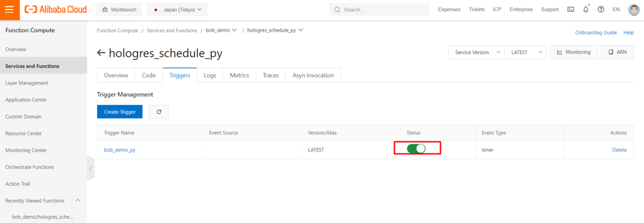This screenshot has height=223, width=644.
Task: Switch to the Overview tab
Action: 116,75
